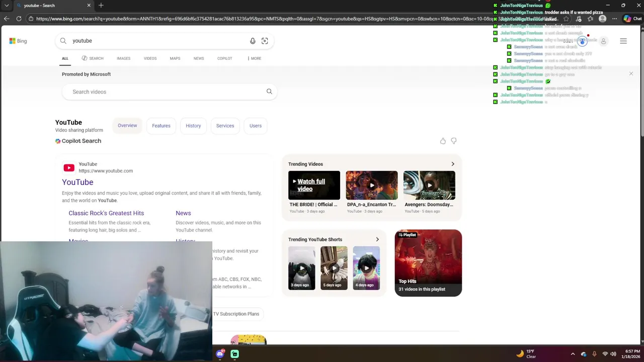Screen dimensions: 644x362
Task: Dislike the Copilot Search result with thumbs down
Action: 454,141
